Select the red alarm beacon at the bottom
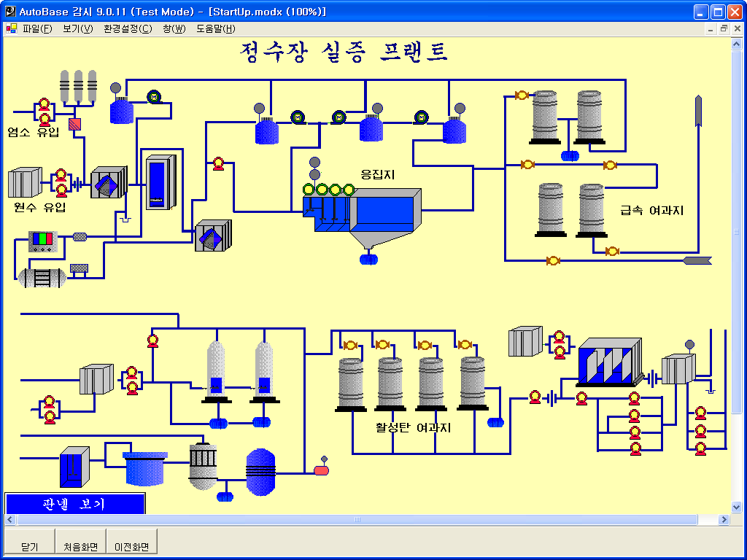The image size is (747, 560). click(322, 469)
